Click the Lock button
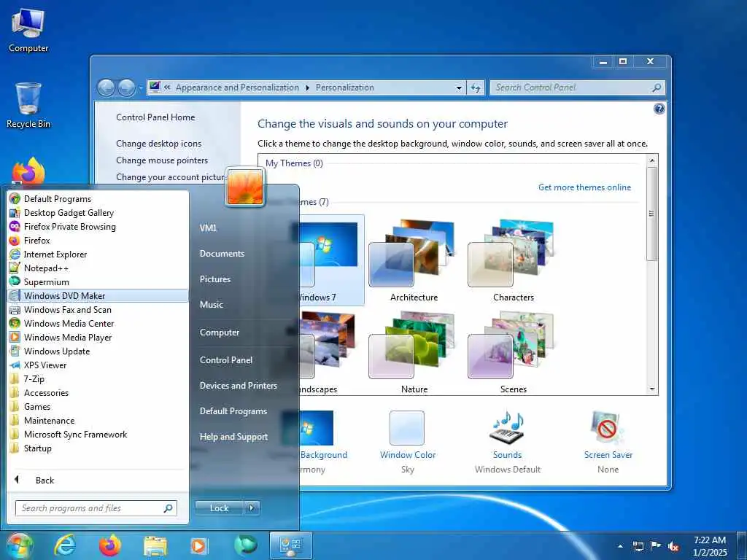This screenshot has height=560, width=747. coord(220,508)
